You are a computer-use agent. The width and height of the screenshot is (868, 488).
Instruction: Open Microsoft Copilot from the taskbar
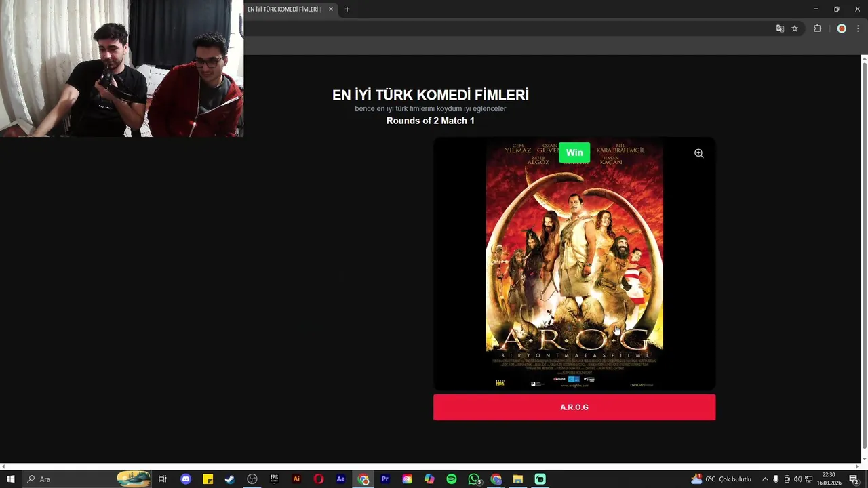[429, 479]
